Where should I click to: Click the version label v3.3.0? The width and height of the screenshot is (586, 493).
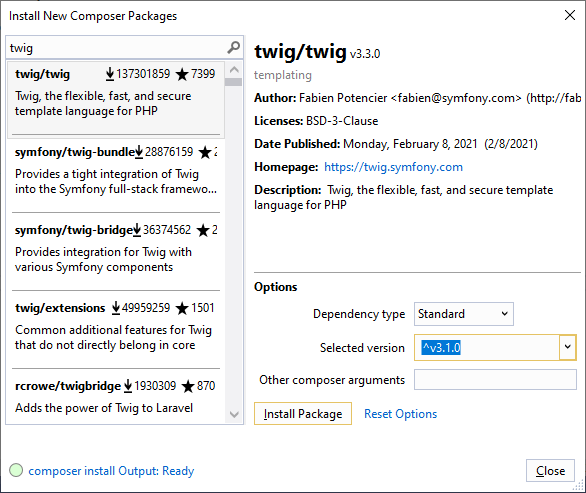(365, 54)
